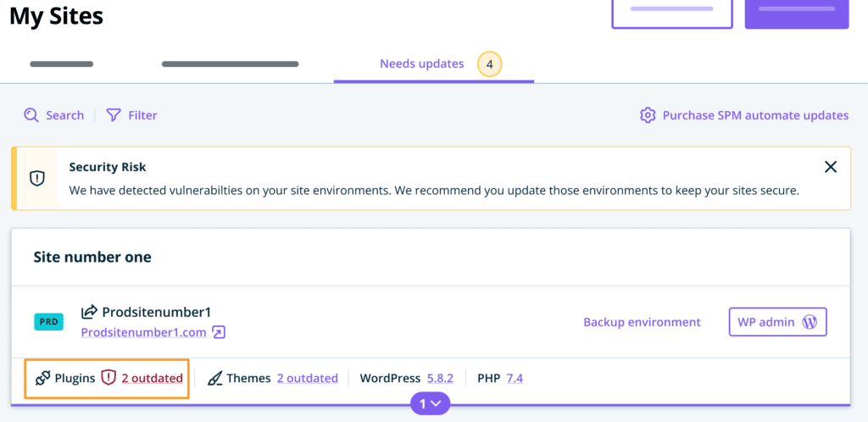Click the shield warning icon in Security Risk banner
Screen dimensions: 868x422
coord(36,178)
